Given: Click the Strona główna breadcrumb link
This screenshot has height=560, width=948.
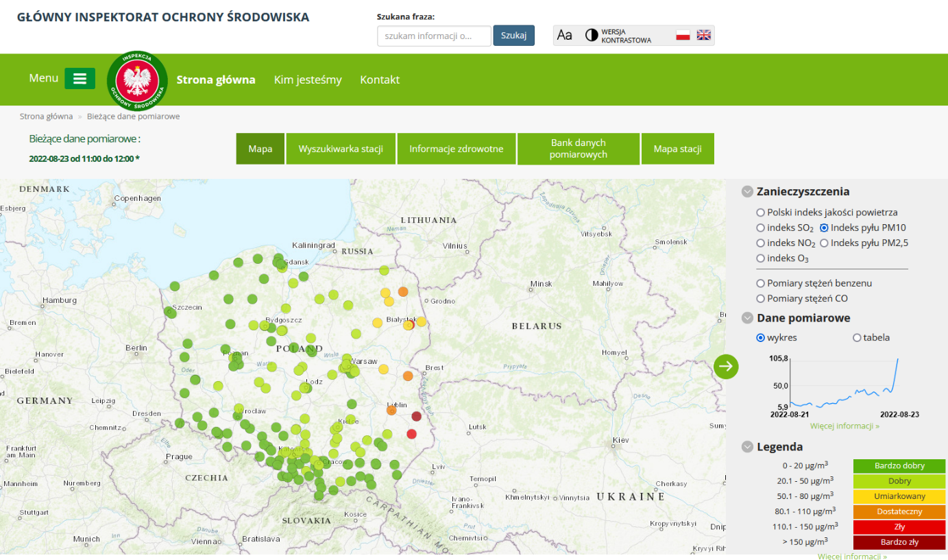Looking at the screenshot, I should pos(46,117).
